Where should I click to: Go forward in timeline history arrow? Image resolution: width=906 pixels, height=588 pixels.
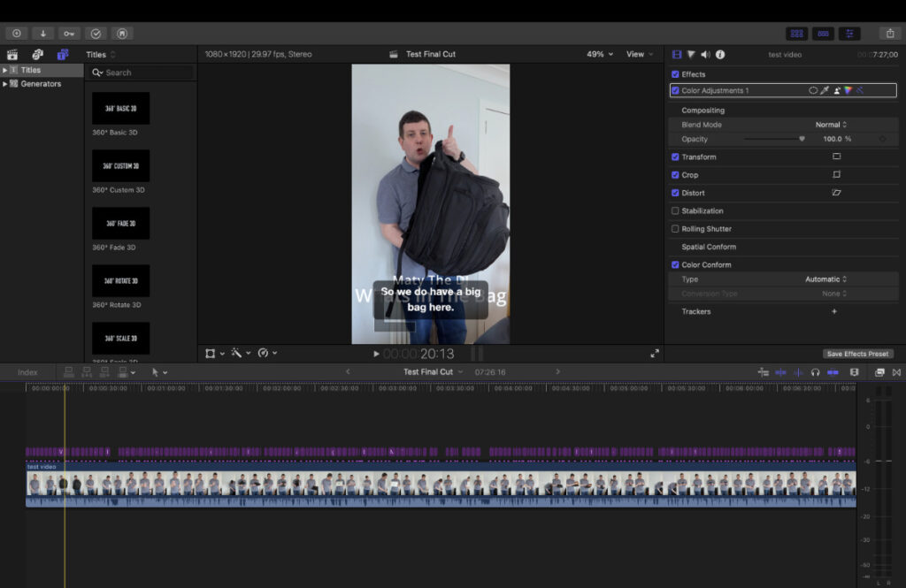coord(557,372)
